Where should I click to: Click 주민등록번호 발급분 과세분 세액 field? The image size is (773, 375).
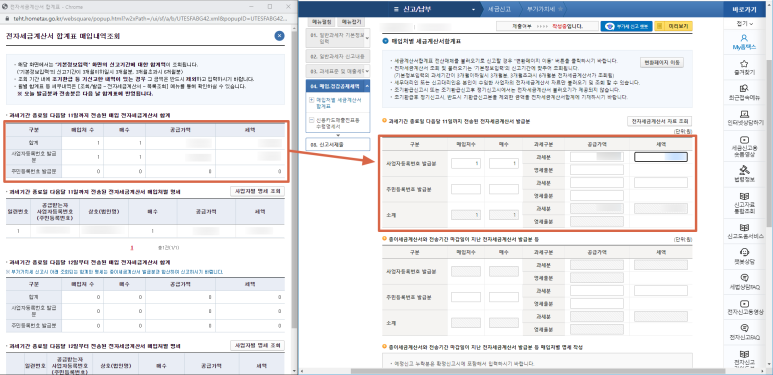pos(661,183)
